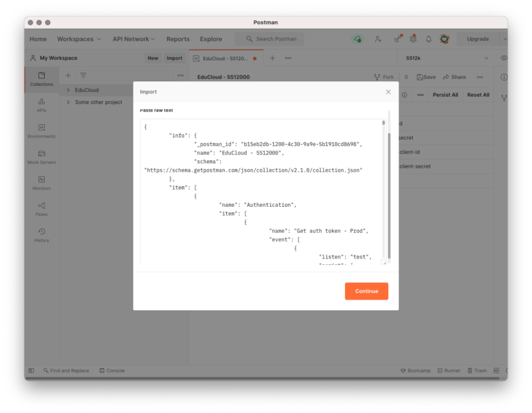Close the Import dialog
This screenshot has height=413, width=532.
(x=388, y=92)
